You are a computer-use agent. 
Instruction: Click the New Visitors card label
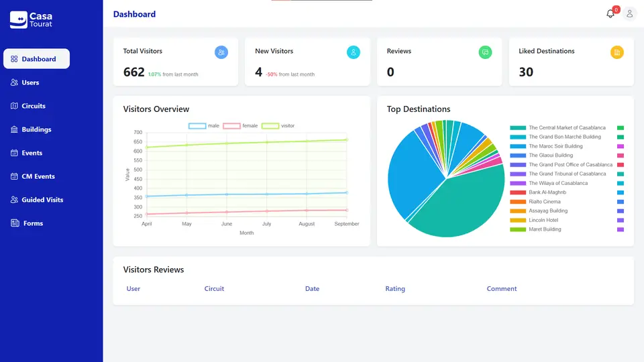[x=274, y=51]
